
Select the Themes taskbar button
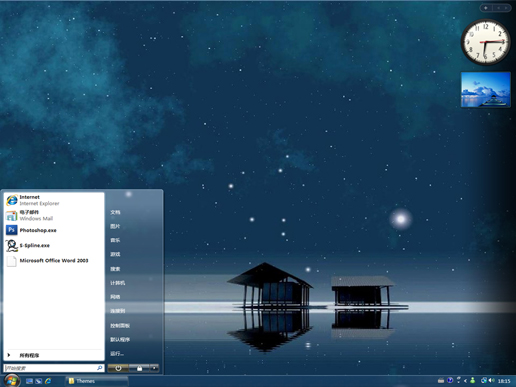point(96,381)
